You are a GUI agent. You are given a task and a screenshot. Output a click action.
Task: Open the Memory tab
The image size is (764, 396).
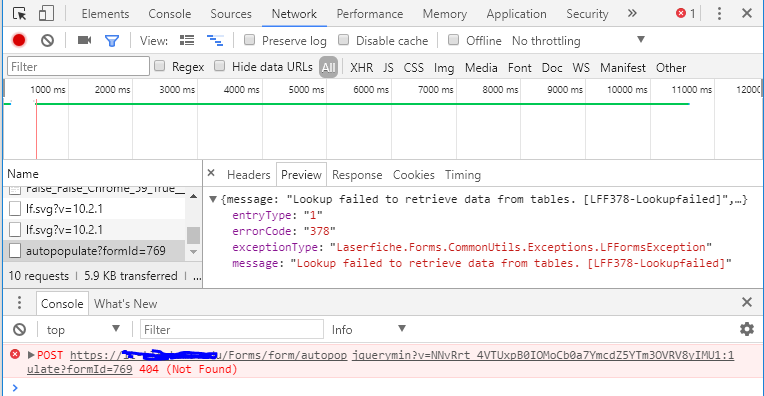point(445,14)
